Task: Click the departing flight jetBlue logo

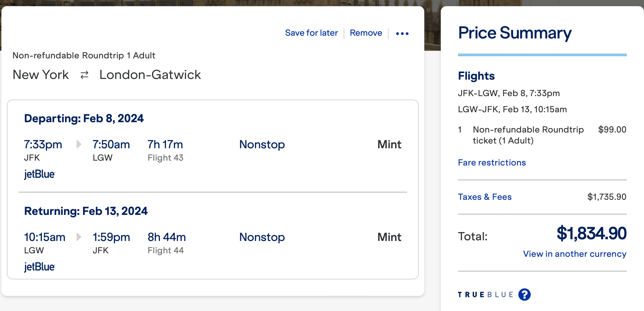Action: click(39, 174)
